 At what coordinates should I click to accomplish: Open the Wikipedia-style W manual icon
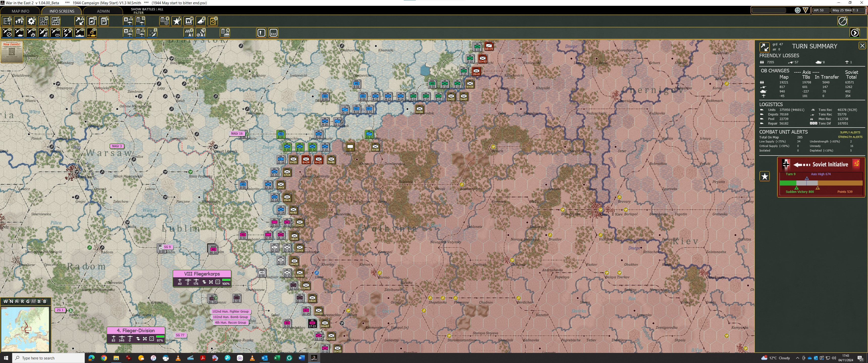(189, 21)
